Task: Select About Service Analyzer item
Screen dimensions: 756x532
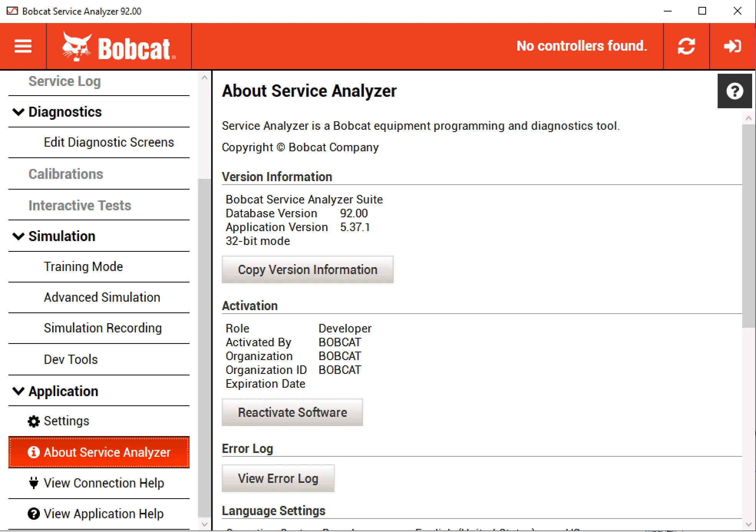Action: coord(99,452)
